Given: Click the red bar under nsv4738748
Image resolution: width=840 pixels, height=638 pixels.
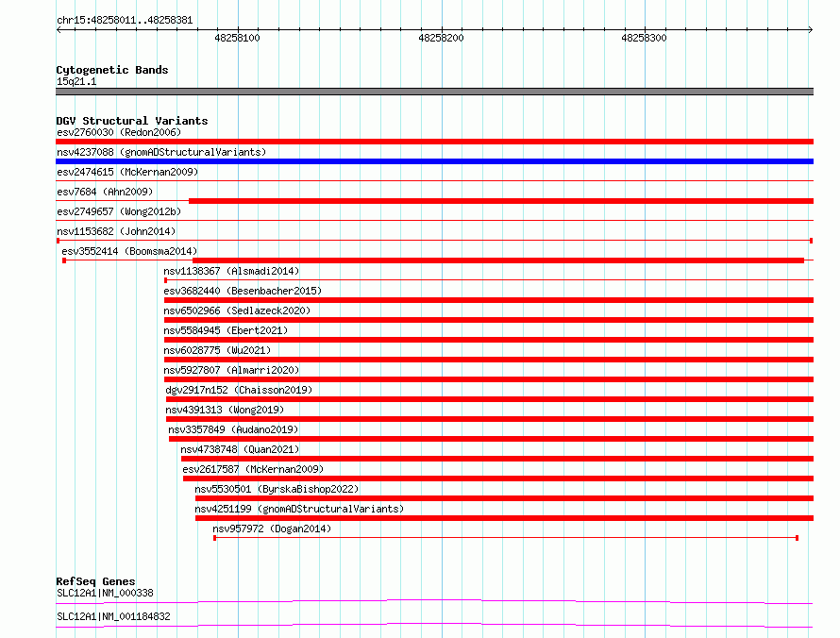Looking at the screenshot, I should [x=497, y=459].
